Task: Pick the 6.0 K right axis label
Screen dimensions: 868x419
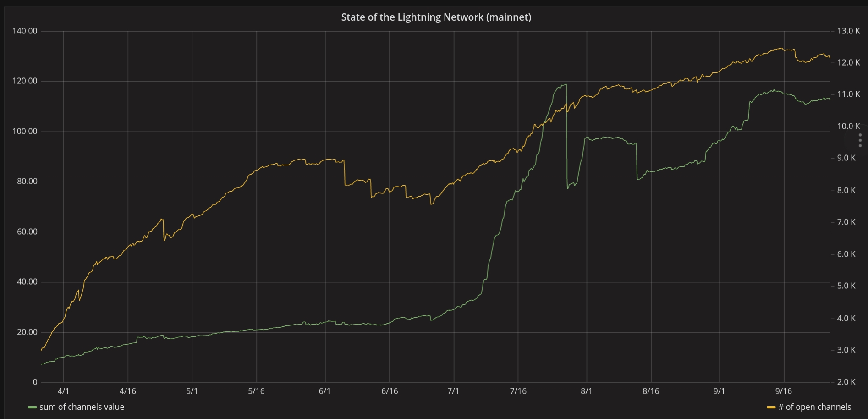Action: 846,254
